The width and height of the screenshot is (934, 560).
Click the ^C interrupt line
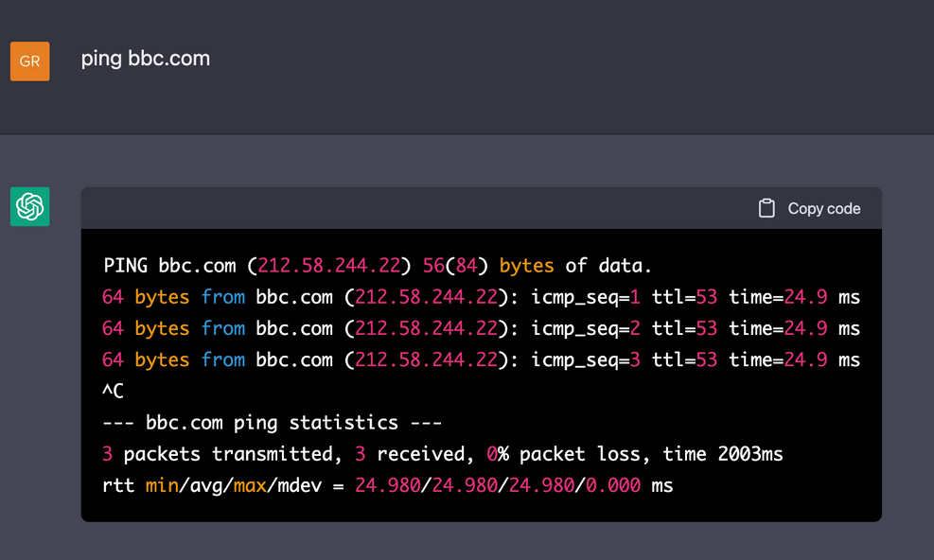tap(113, 391)
